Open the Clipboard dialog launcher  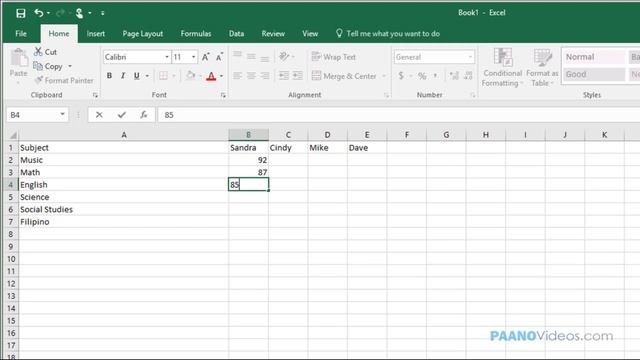95,95
